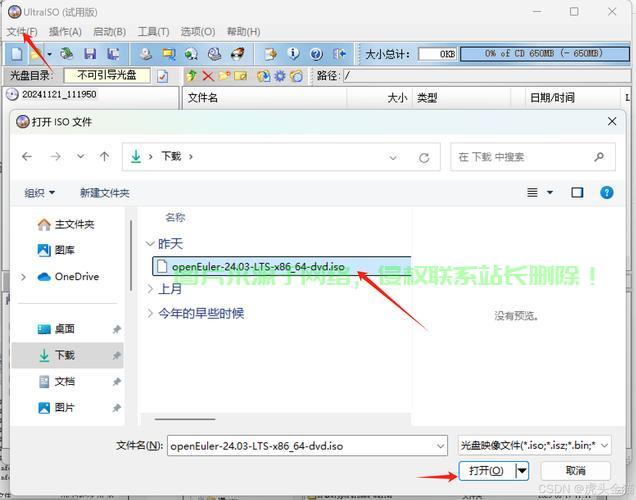Select the 20241121_111950 disc tree item
The image size is (636, 500).
[52, 94]
